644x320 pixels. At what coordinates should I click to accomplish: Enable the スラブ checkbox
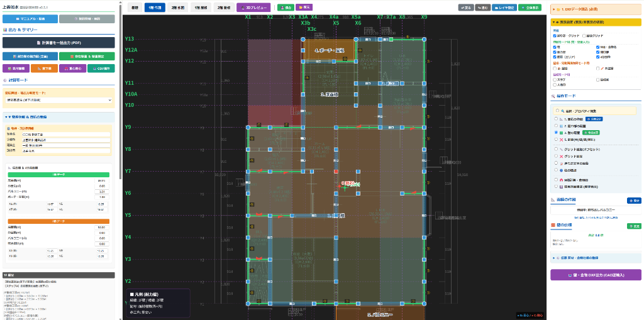[555, 80]
